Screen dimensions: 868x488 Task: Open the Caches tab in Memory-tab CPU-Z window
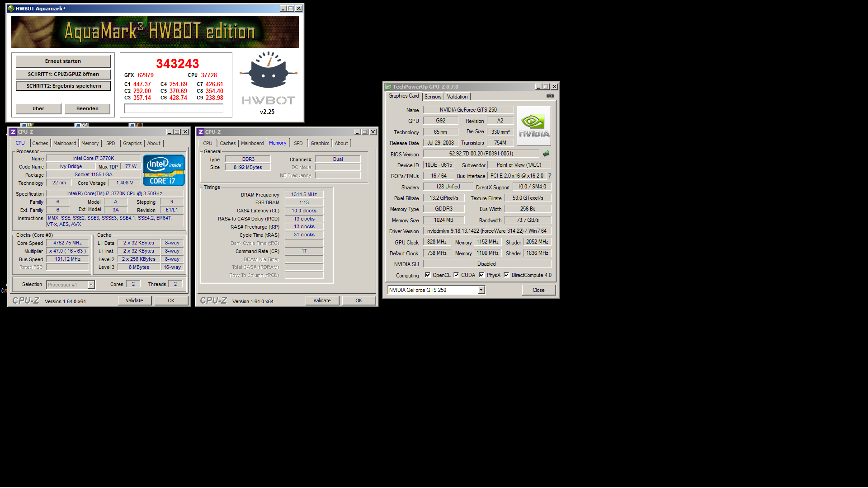(x=228, y=143)
